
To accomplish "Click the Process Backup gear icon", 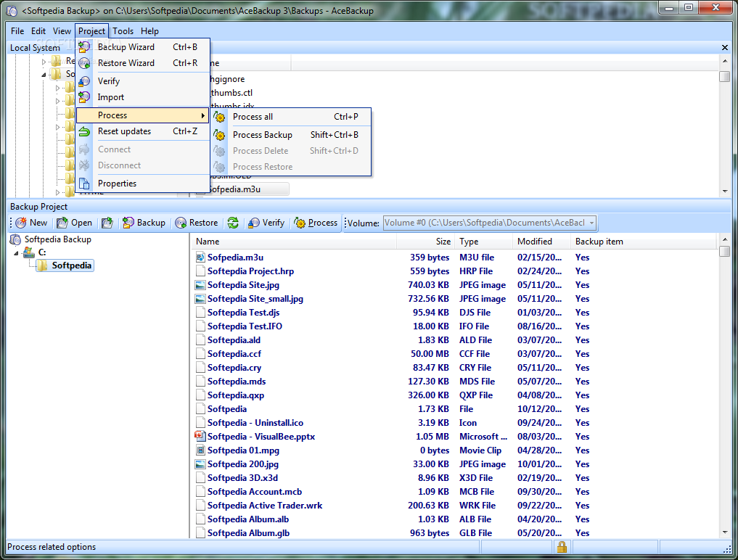I will pyautogui.click(x=219, y=135).
